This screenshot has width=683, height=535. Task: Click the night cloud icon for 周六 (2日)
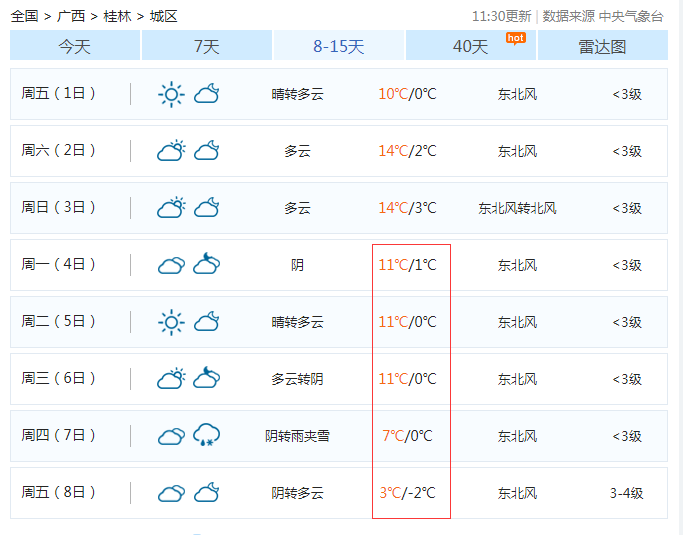[207, 151]
